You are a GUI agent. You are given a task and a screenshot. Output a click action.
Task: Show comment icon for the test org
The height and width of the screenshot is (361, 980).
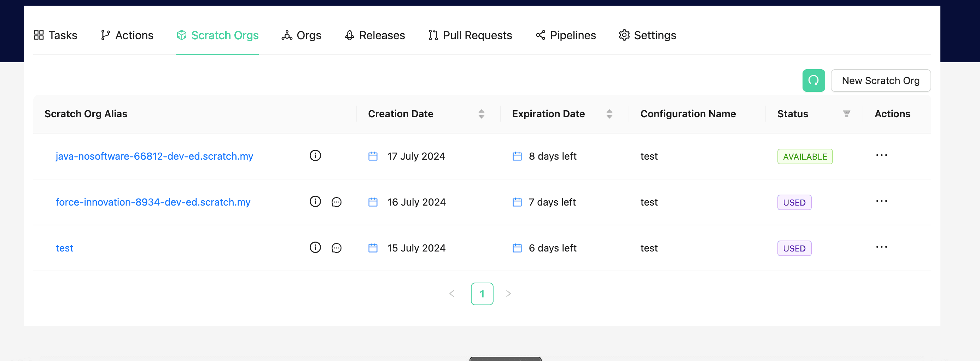[x=336, y=248]
